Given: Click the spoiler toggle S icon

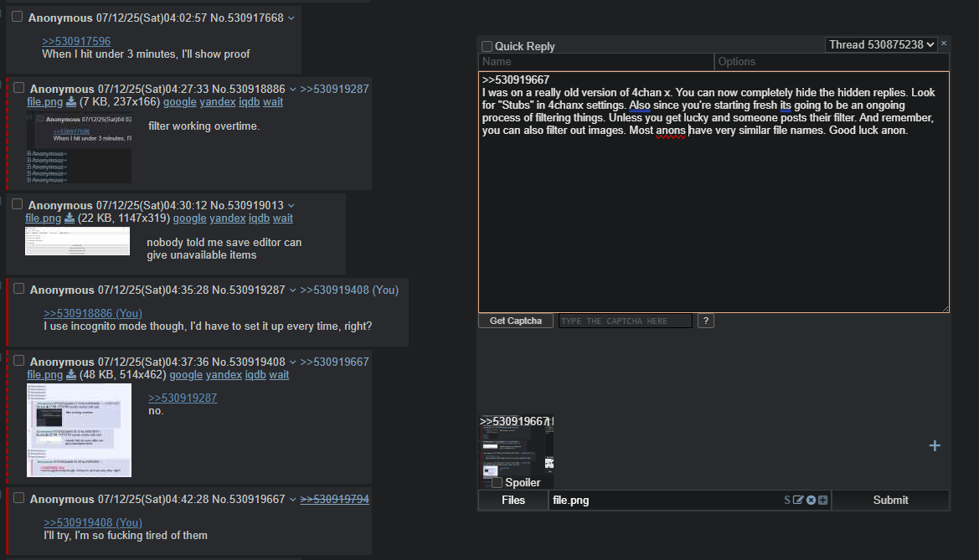Looking at the screenshot, I should click(786, 500).
